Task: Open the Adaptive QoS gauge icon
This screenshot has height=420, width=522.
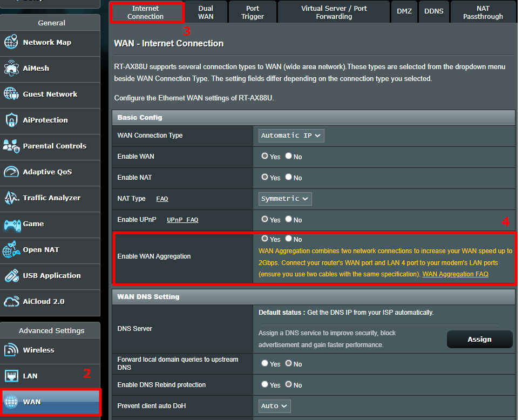Action: (x=11, y=172)
